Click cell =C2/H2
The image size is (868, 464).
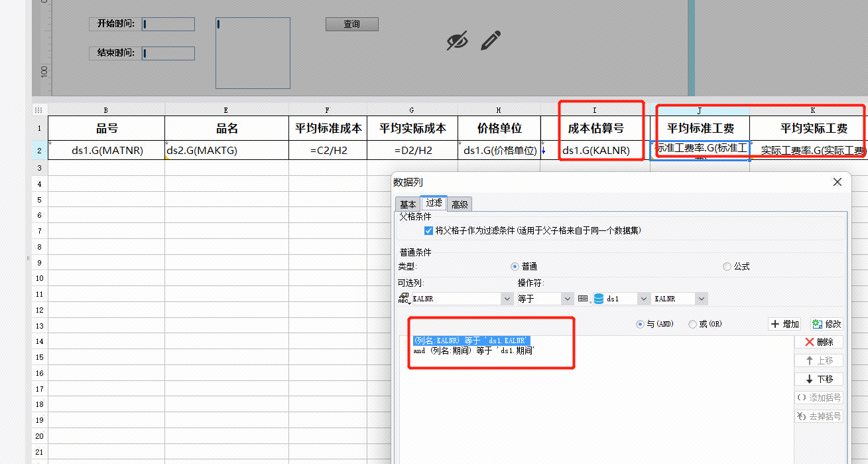click(x=328, y=150)
